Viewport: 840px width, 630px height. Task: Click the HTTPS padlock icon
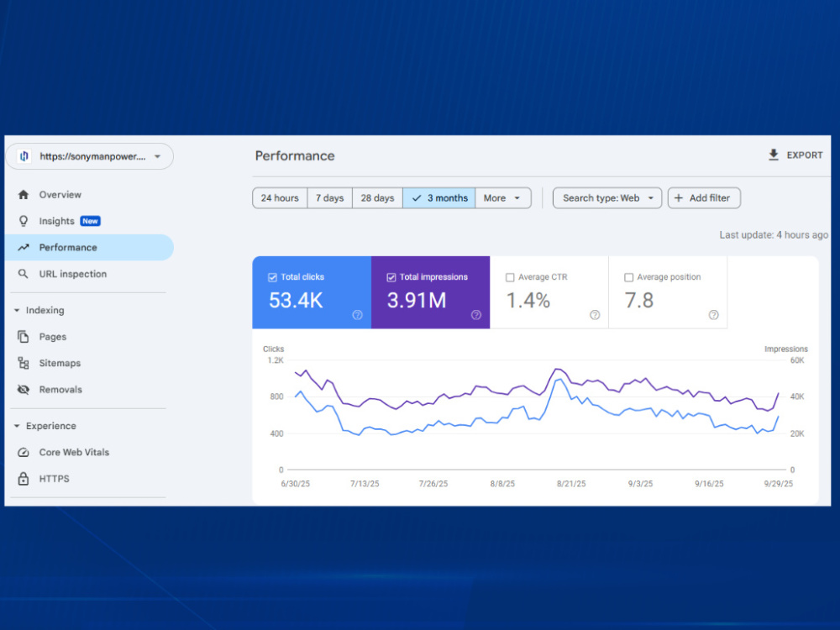pyautogui.click(x=23, y=479)
